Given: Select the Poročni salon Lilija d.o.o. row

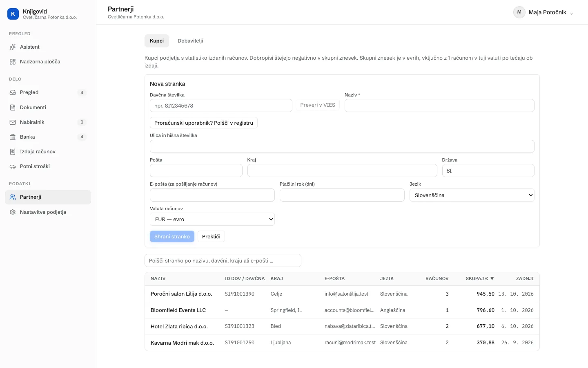Looking at the screenshot, I should pyautogui.click(x=342, y=294).
